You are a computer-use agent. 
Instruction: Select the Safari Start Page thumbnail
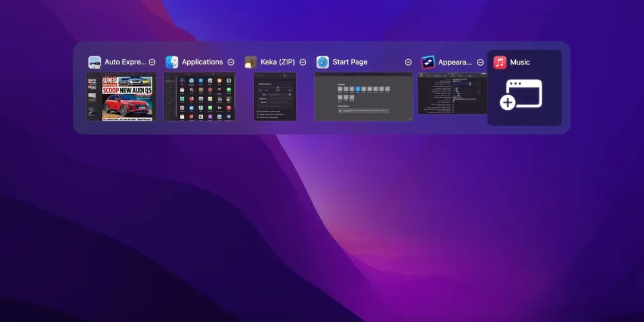coord(364,97)
